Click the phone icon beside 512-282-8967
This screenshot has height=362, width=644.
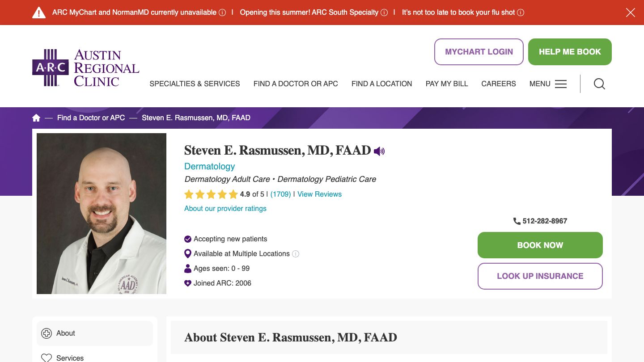(x=517, y=221)
